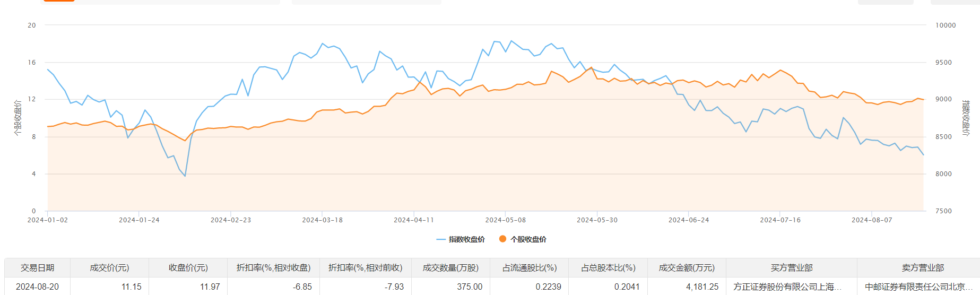Click the 折扣率(%,相对前收) header

(365, 268)
